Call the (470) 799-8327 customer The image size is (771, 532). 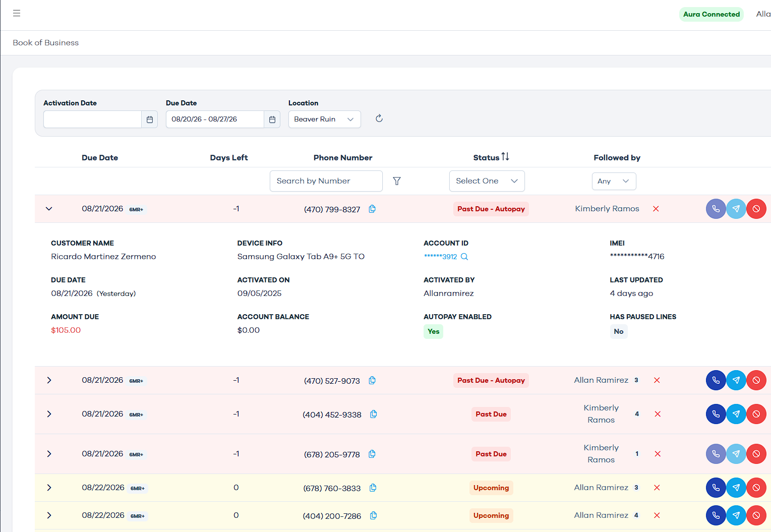pyautogui.click(x=716, y=209)
